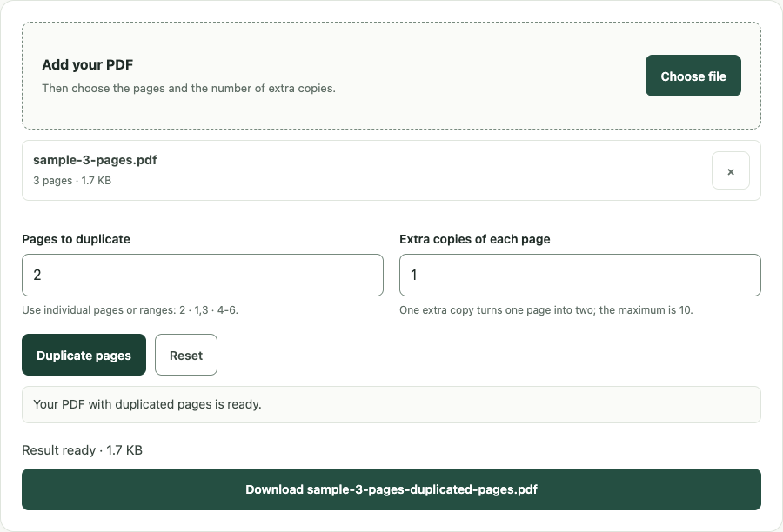Click the 'One extra copy turns one page' hint
The width and height of the screenshot is (783, 532).
tap(546, 310)
